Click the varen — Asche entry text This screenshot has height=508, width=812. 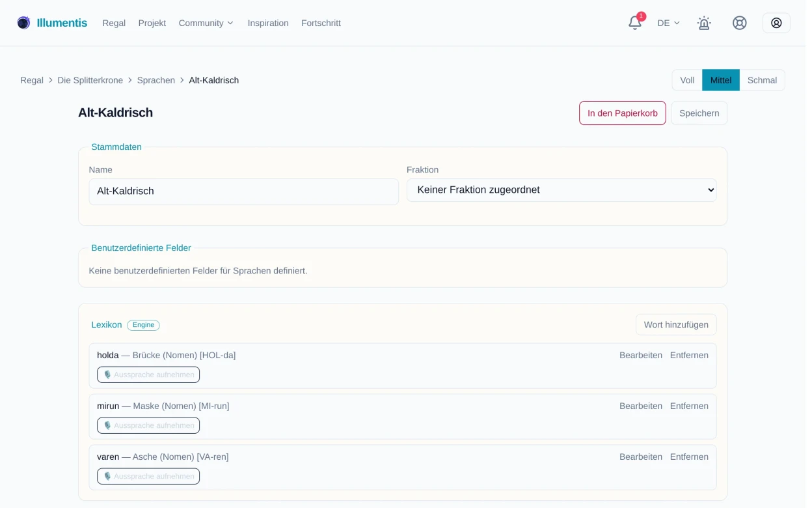click(x=163, y=457)
